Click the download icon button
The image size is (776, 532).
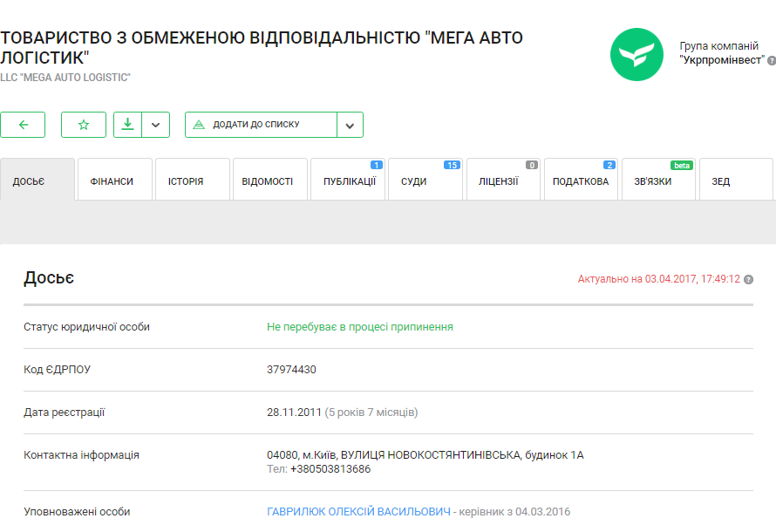coord(127,125)
